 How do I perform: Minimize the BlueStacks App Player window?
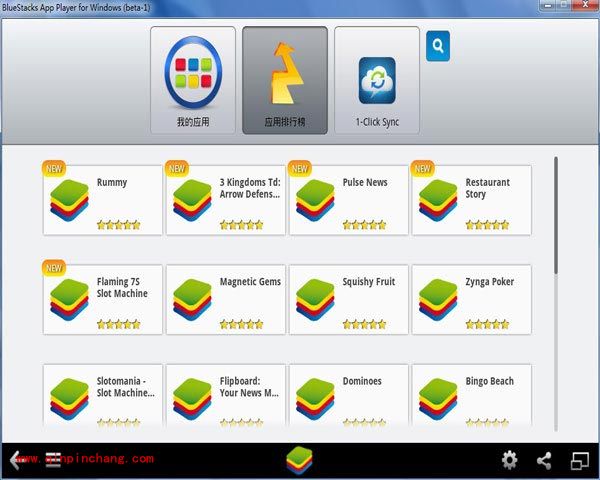coord(548,5)
